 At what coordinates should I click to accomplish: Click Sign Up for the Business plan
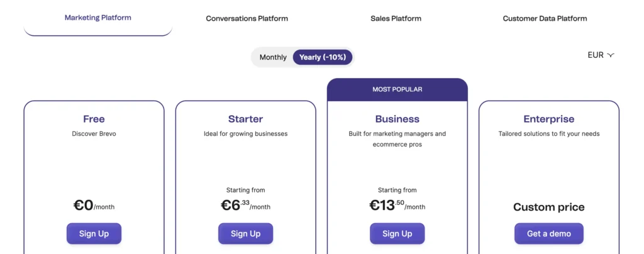397,233
